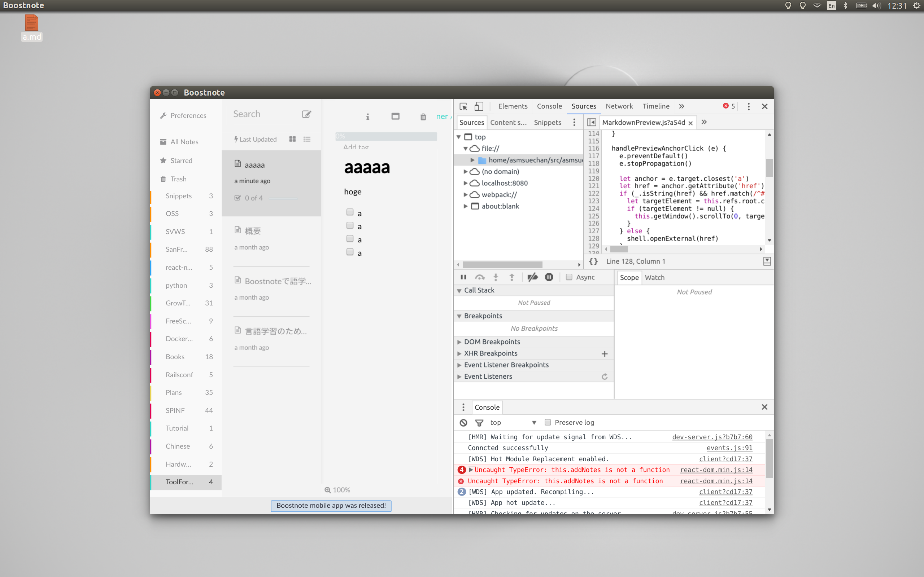Switch to the Network tab
Image resolution: width=924 pixels, height=577 pixels.
tap(619, 106)
